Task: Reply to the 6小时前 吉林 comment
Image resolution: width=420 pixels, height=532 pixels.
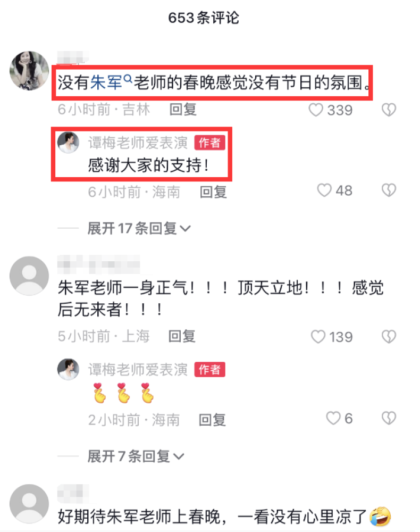Action: pos(183,110)
